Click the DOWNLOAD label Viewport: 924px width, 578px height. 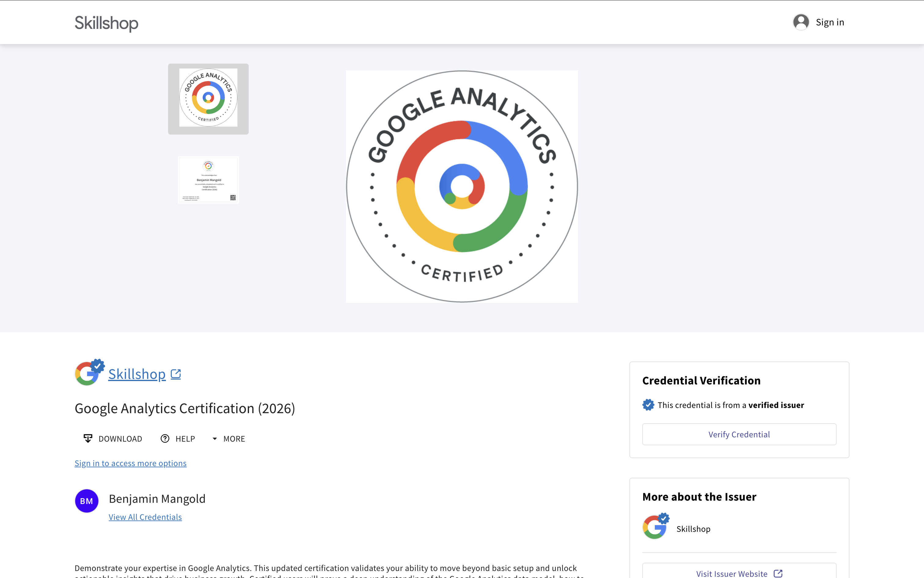(120, 439)
